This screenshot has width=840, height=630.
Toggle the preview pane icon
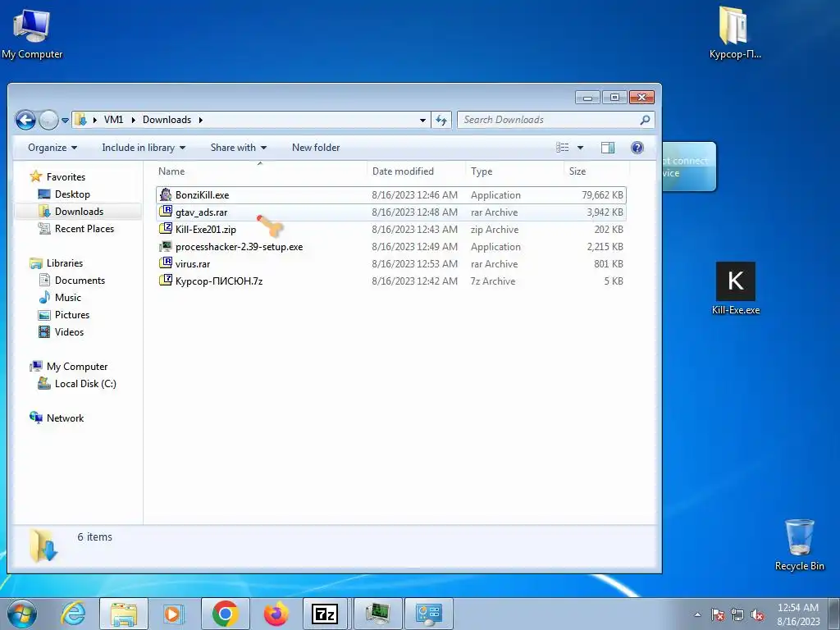(x=608, y=148)
